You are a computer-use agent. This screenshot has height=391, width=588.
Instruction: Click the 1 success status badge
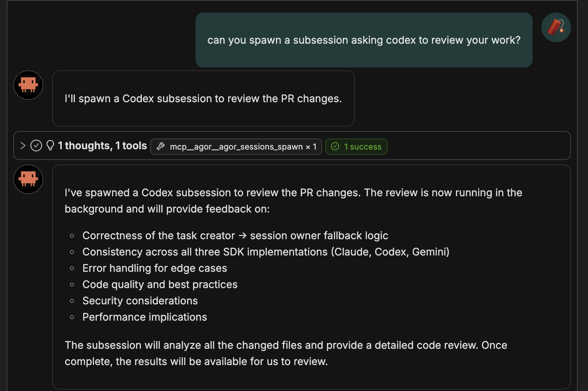[356, 147]
